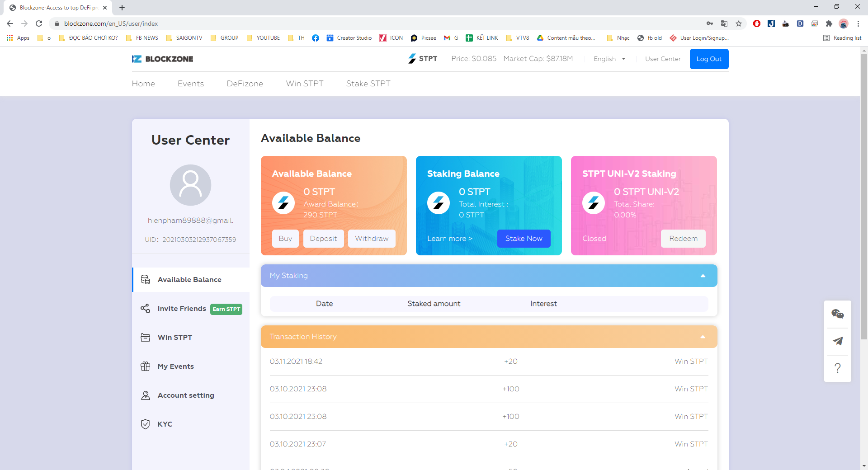This screenshot has width=868, height=470.
Task: Click the Staked amount column header
Action: (434, 304)
